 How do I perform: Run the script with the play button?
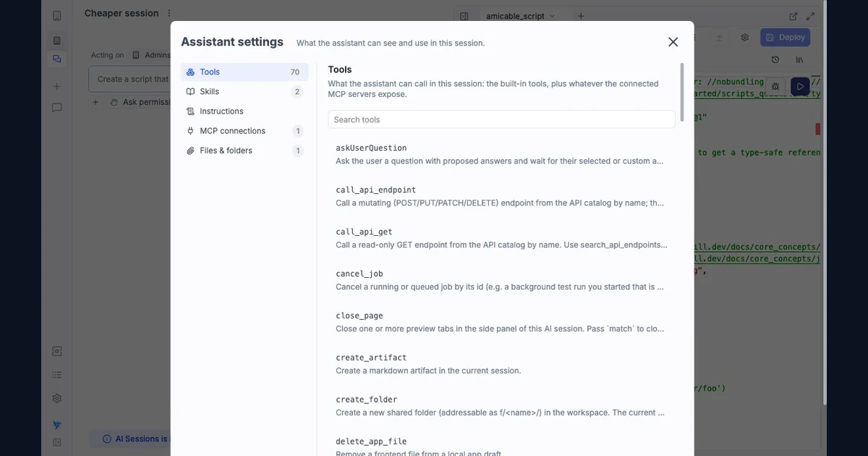click(800, 86)
